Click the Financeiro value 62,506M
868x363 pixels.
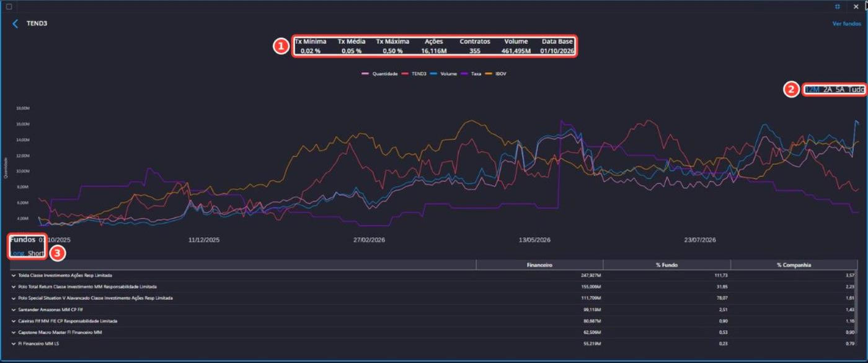tap(591, 332)
